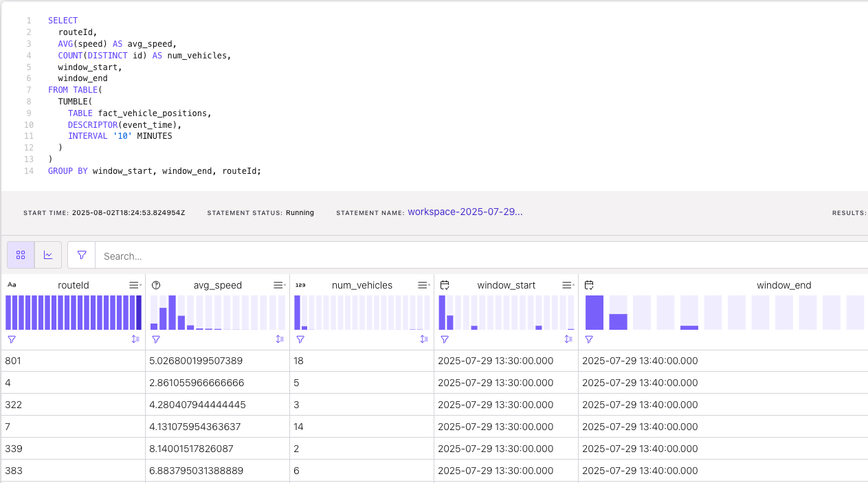
Task: Click the Search input field
Action: click(412, 256)
